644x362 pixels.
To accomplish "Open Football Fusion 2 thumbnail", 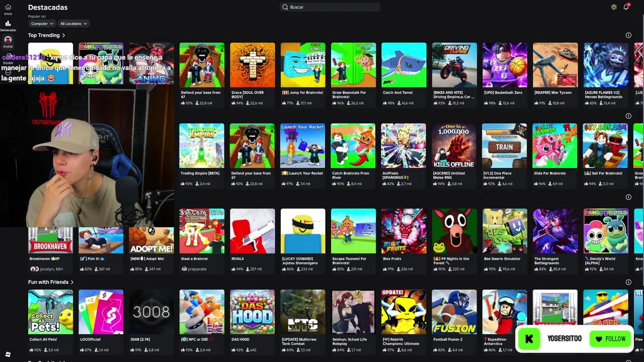I will tap(454, 312).
